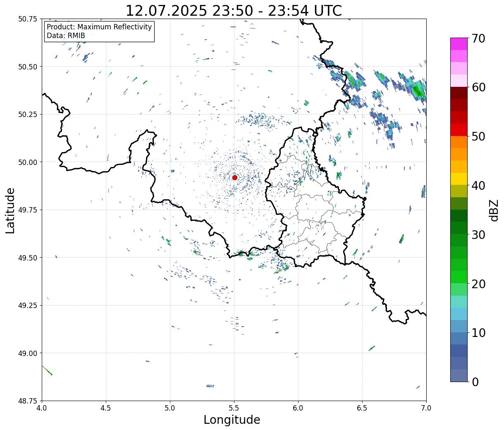Click the longitude tick label 7.0
Screen dimensions: 504x430
[426, 408]
